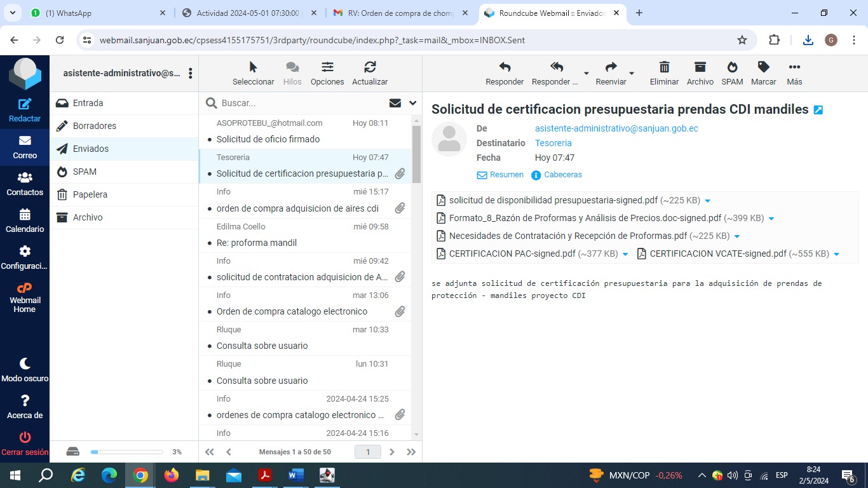Toggle the Hilos threads view
Viewport: 868px width, 488px height.
pos(292,67)
